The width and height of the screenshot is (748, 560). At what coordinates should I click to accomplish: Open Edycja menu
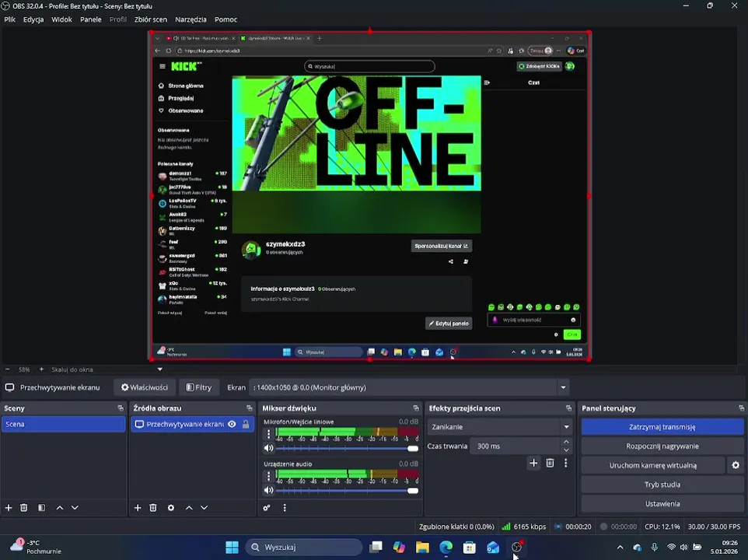point(33,19)
